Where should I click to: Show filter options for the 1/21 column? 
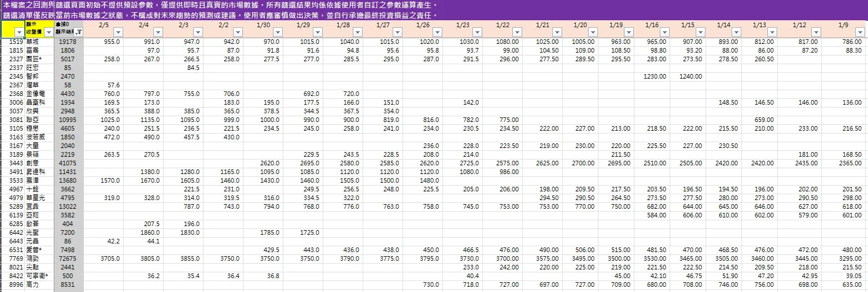(x=556, y=33)
